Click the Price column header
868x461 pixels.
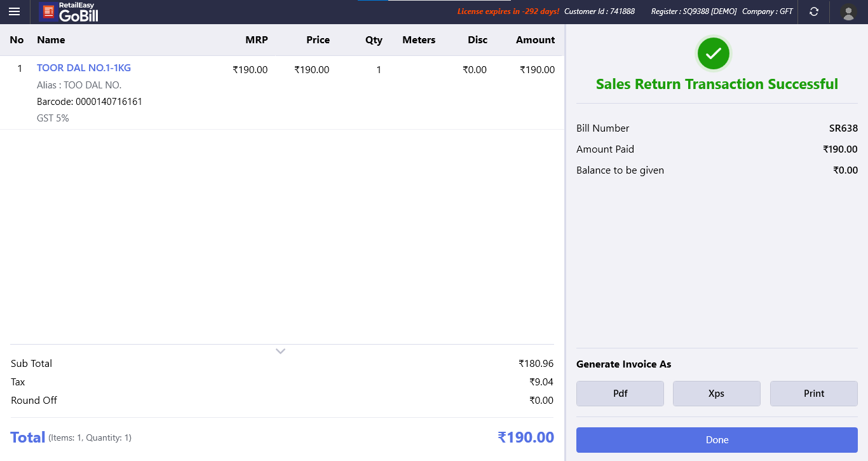tap(318, 40)
